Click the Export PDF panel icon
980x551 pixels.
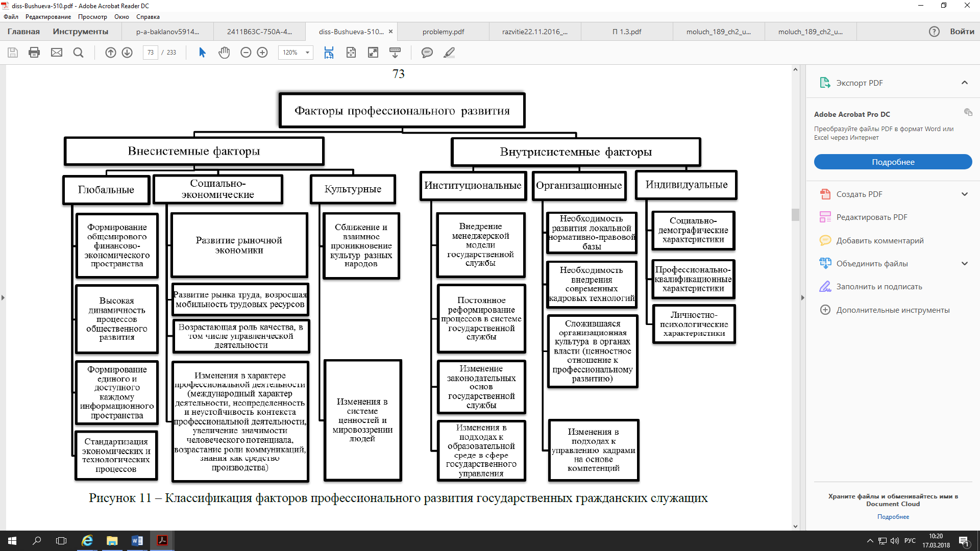point(825,83)
